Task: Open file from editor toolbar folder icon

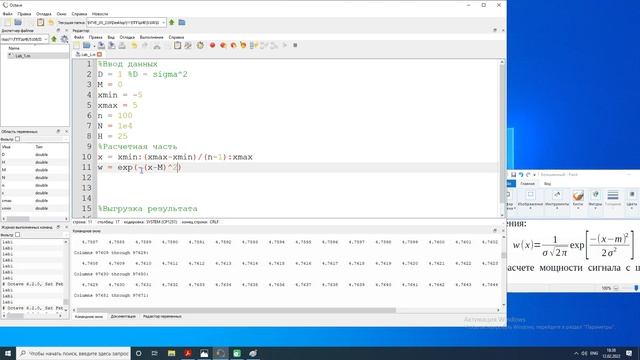Action: tap(86, 45)
